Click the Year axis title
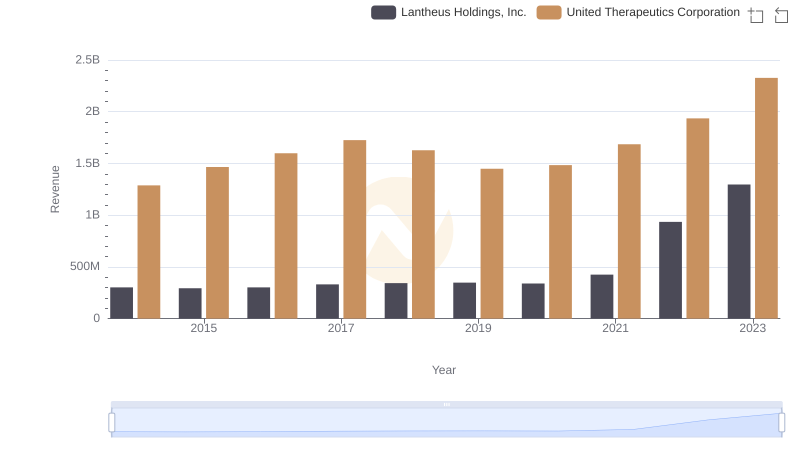Image resolution: width=800 pixels, height=461 pixels. click(444, 370)
